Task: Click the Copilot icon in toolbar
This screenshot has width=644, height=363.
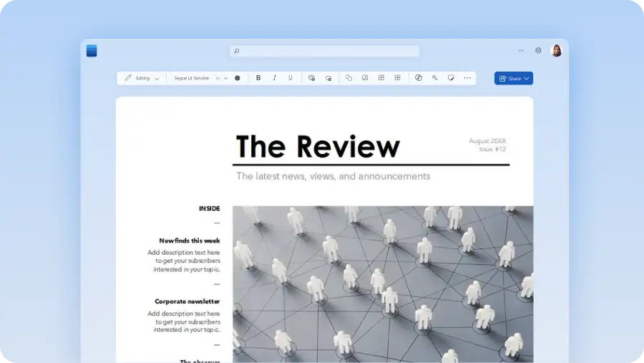Action: [x=419, y=78]
